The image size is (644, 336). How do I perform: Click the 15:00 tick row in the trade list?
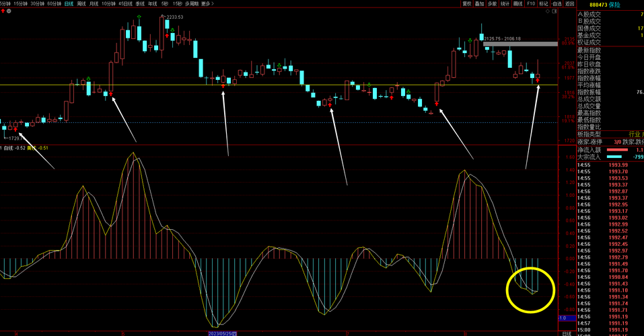point(610,330)
